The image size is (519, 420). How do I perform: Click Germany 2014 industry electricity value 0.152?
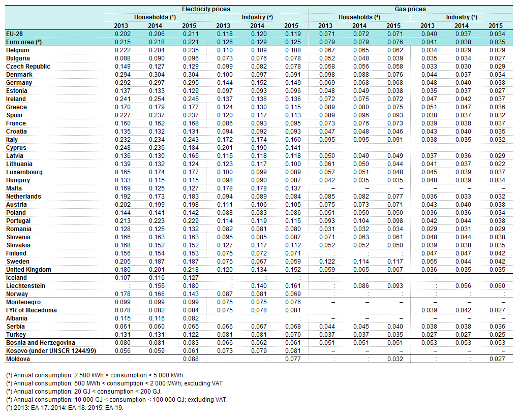coord(259,83)
